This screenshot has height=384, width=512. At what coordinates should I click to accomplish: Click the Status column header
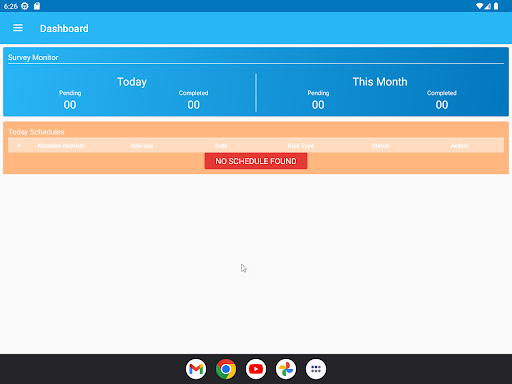click(380, 146)
